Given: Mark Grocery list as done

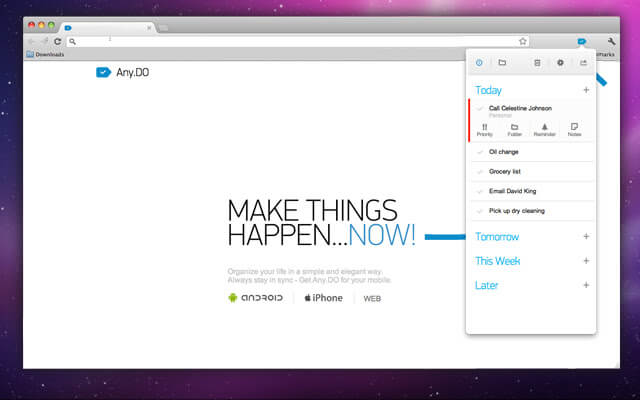Looking at the screenshot, I should 480,171.
